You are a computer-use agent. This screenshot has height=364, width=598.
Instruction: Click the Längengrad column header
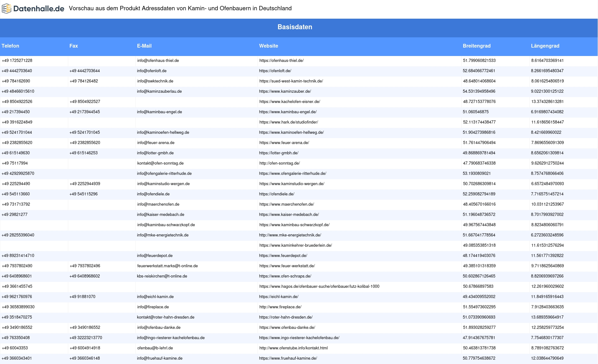[x=545, y=46]
